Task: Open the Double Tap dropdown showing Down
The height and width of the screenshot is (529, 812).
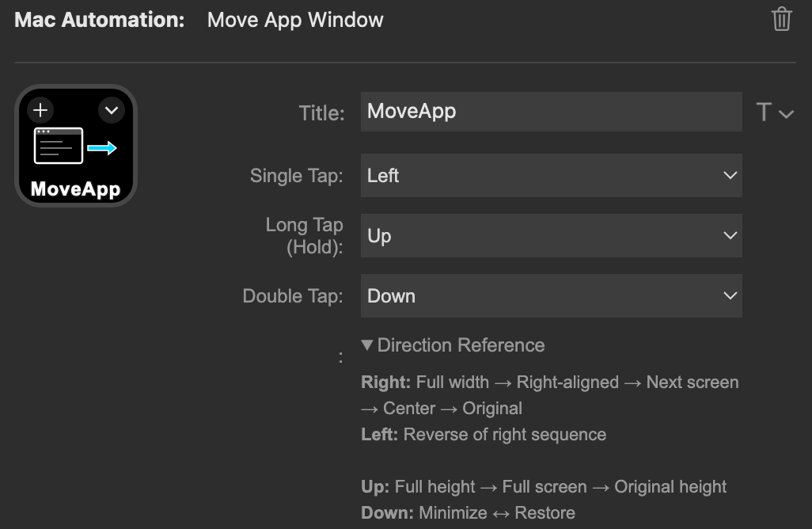Action: (551, 295)
